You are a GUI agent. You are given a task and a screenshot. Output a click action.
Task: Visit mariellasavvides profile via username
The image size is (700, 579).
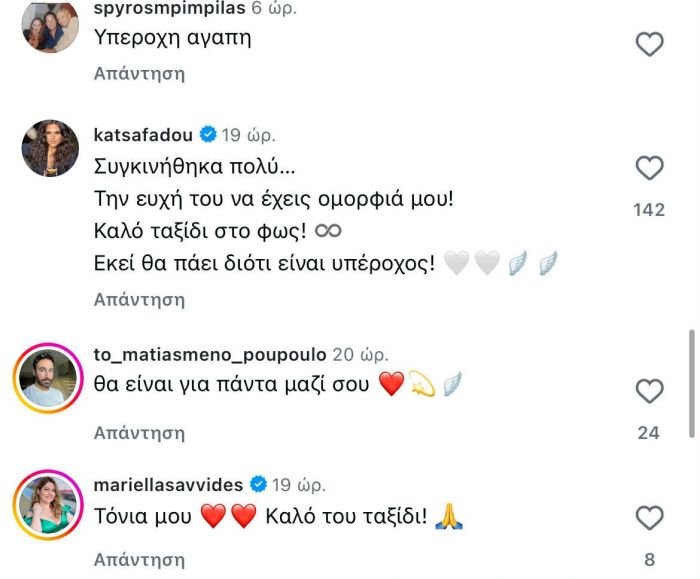168,484
